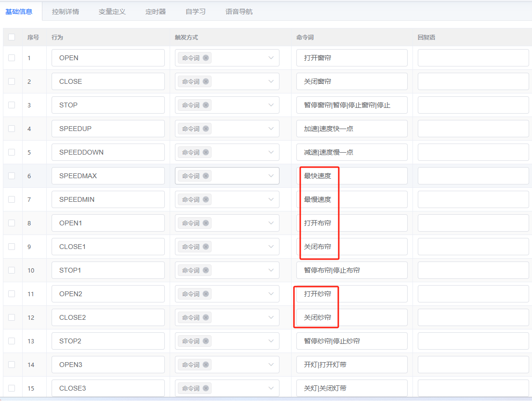
Task: Delete the 命令词 tag in CLOSE3 row
Action: coord(206,388)
